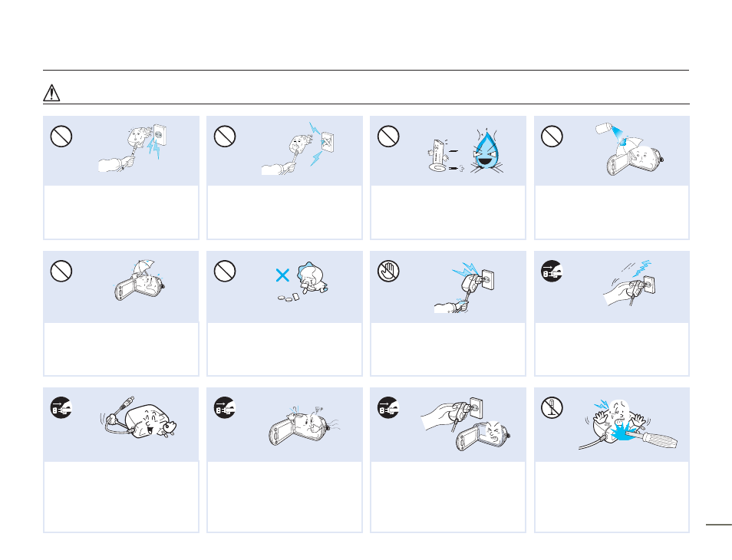Viewport: 732px width, 560px height.
Task: Click the prohibition circle beside the baby illustration
Action: 225,271
